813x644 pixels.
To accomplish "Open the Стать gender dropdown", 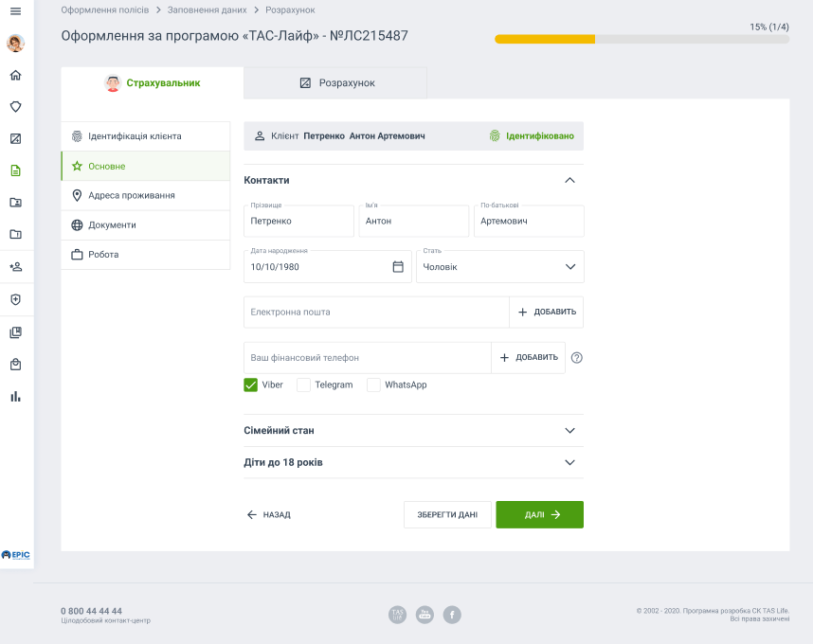I will (499, 267).
